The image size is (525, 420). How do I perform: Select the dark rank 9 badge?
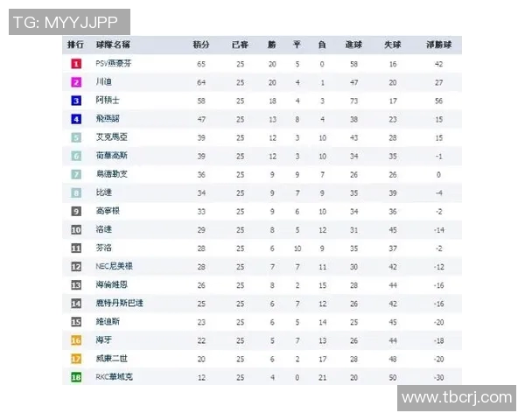[x=76, y=211]
